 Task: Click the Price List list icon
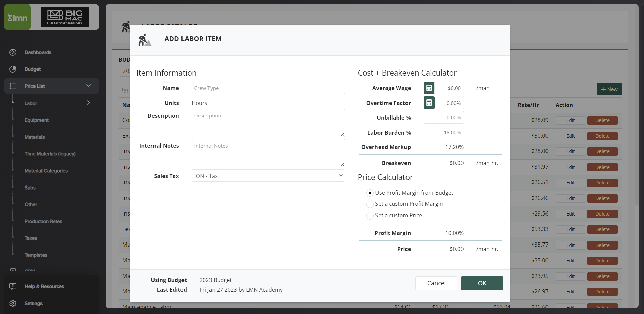(x=13, y=86)
